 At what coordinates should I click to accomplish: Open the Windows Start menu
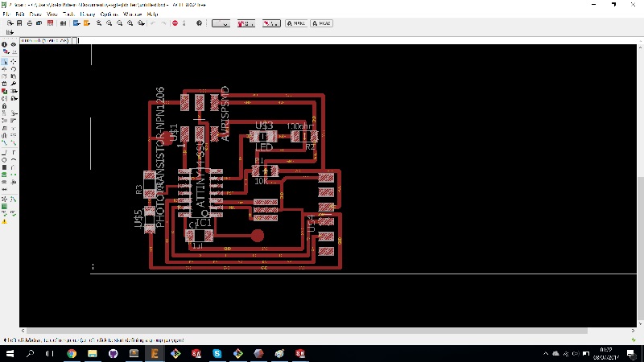10,353
